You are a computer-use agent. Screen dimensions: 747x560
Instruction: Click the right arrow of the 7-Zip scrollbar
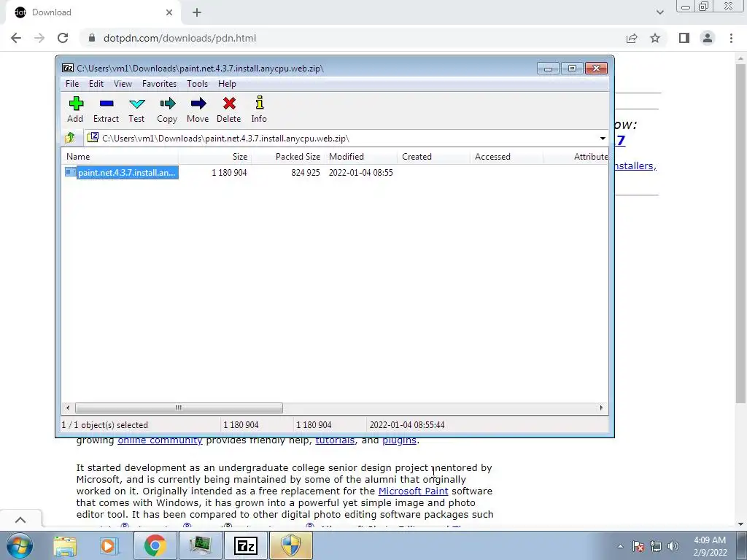601,408
